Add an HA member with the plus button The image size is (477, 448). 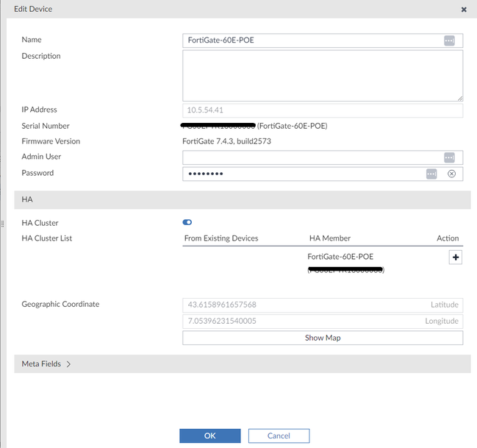click(x=456, y=257)
